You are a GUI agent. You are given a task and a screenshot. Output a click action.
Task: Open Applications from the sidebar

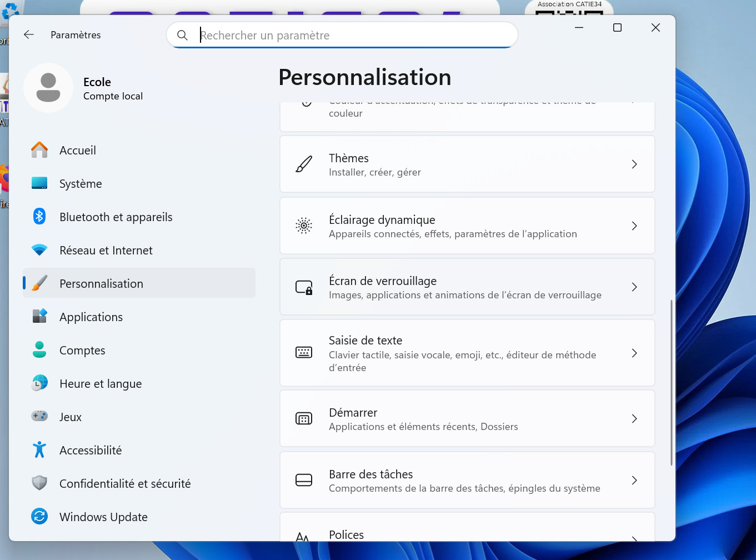tap(91, 317)
